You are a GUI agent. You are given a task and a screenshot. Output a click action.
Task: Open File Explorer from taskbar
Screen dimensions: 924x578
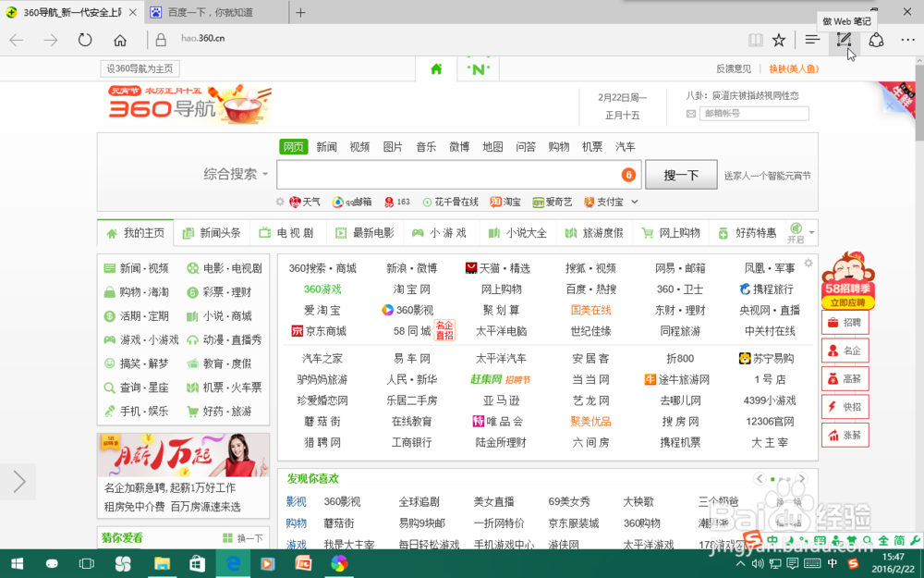[x=162, y=564]
